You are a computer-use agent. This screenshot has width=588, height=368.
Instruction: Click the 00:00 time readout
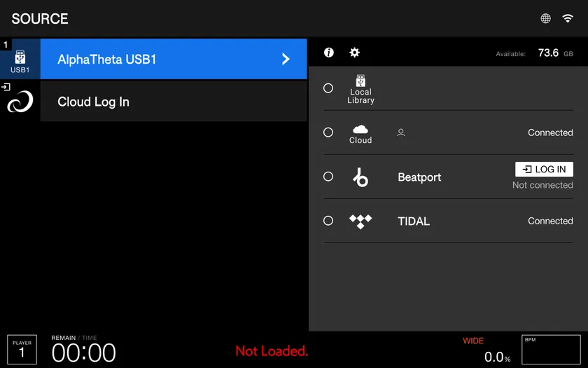83,353
